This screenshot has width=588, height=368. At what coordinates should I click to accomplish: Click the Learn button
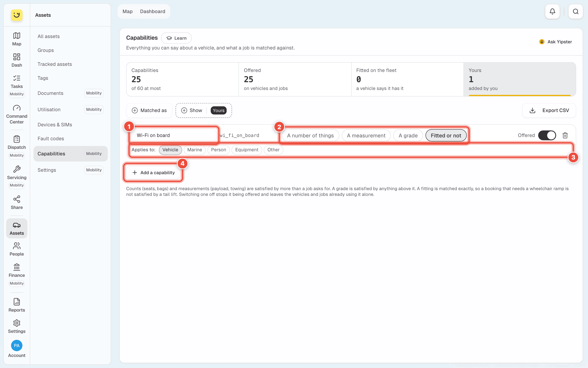[176, 38]
